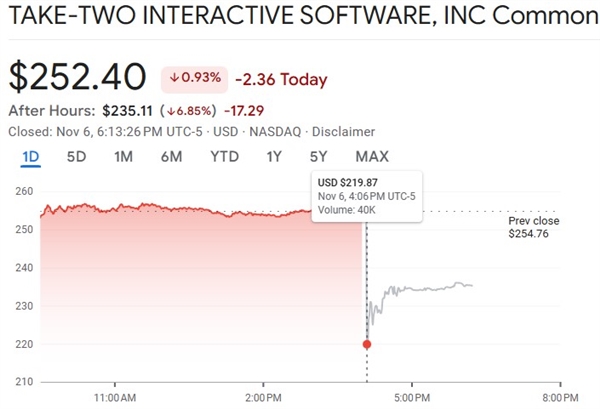Select the 1D time range tab

pos(30,156)
